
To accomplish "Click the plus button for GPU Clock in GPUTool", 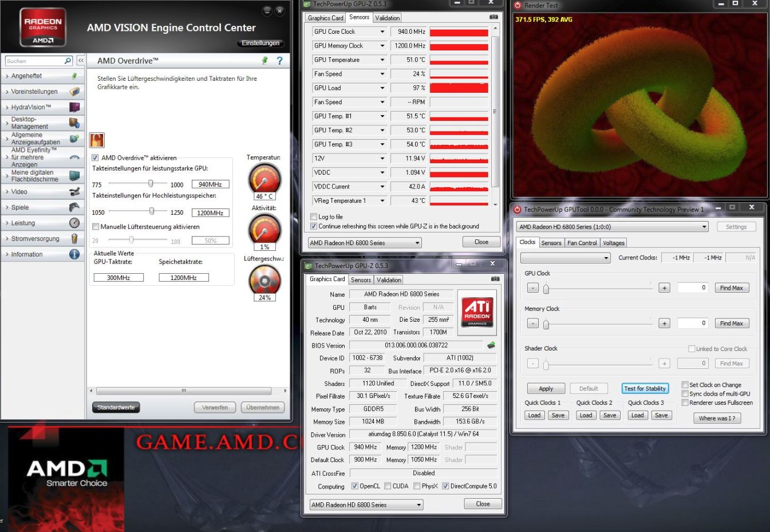I will click(x=664, y=287).
